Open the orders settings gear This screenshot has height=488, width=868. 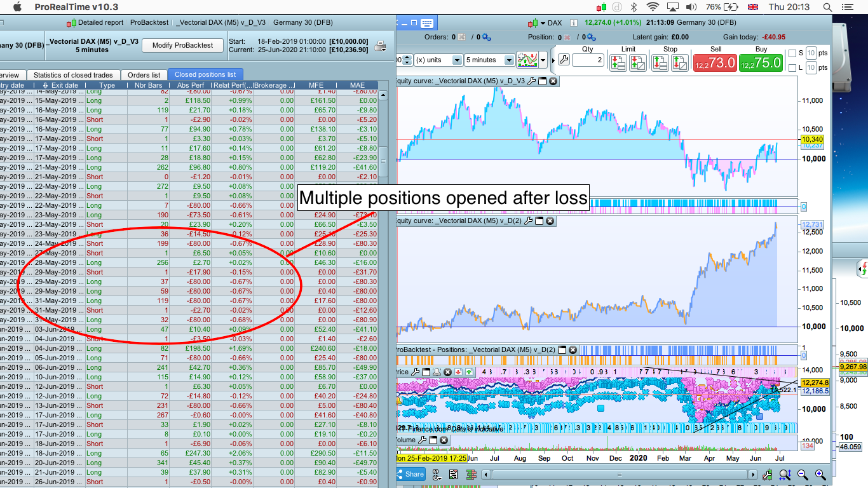pyautogui.click(x=486, y=37)
